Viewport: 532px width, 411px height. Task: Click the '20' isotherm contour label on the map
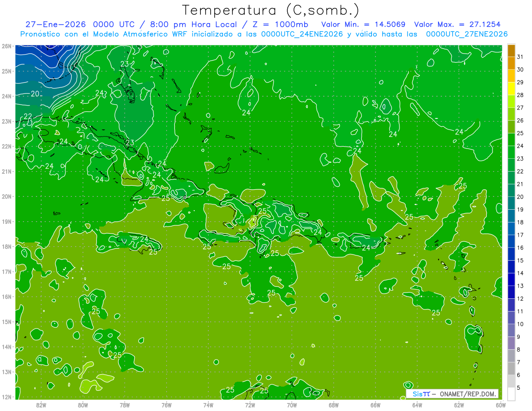click(x=35, y=94)
